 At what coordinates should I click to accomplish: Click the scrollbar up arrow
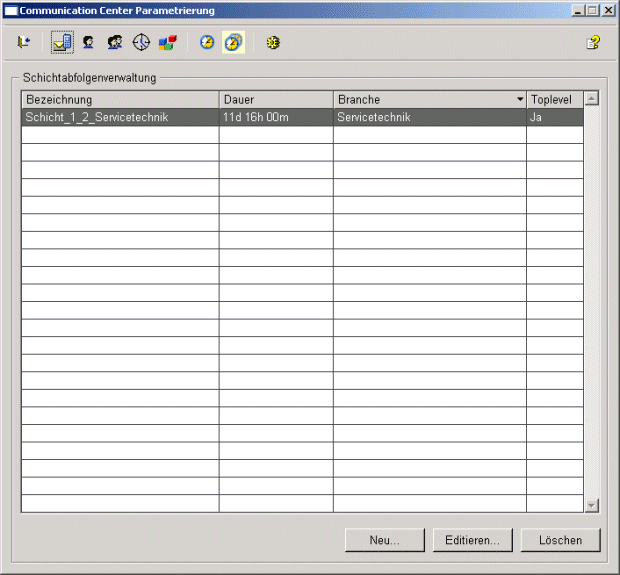(591, 98)
